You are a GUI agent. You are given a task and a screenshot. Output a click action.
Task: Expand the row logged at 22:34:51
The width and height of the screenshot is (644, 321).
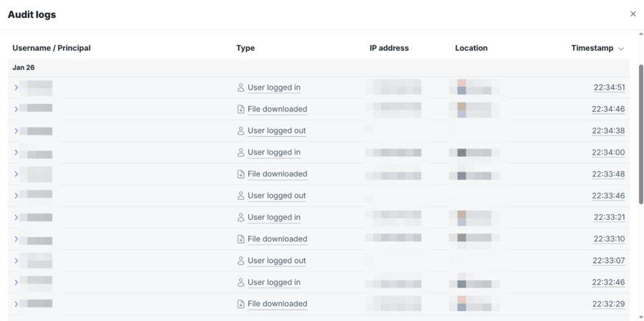[16, 88]
